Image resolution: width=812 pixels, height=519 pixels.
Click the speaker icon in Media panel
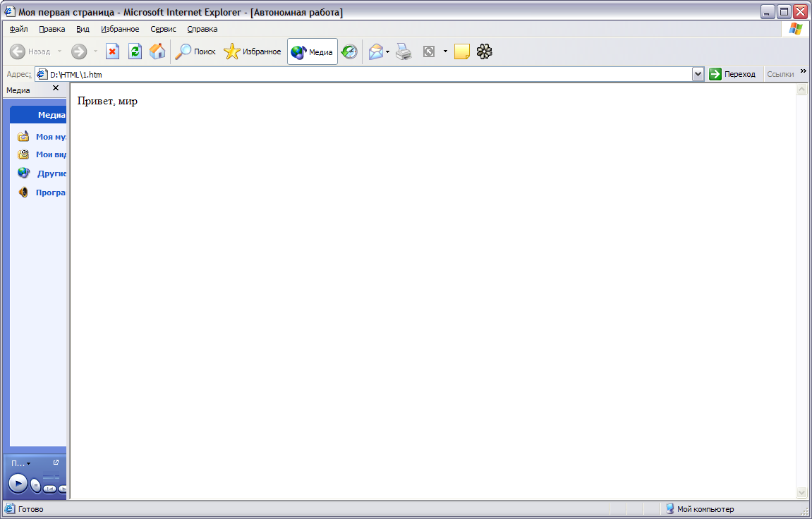(x=23, y=193)
